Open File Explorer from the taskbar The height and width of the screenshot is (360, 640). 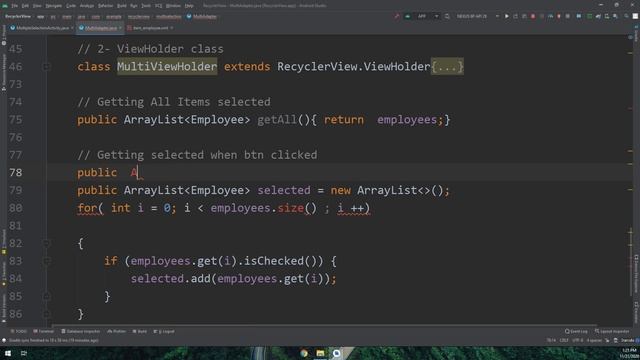(320, 353)
